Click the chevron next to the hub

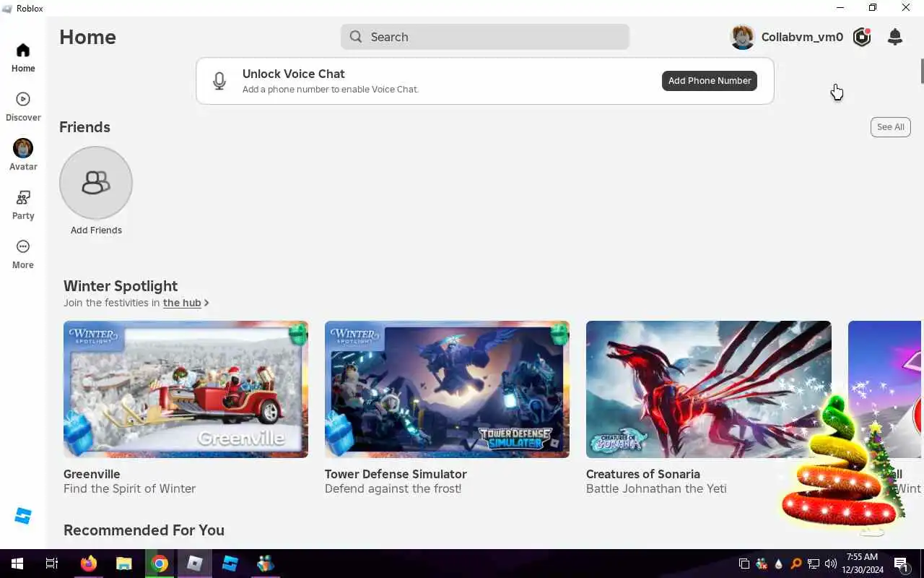coord(206,303)
